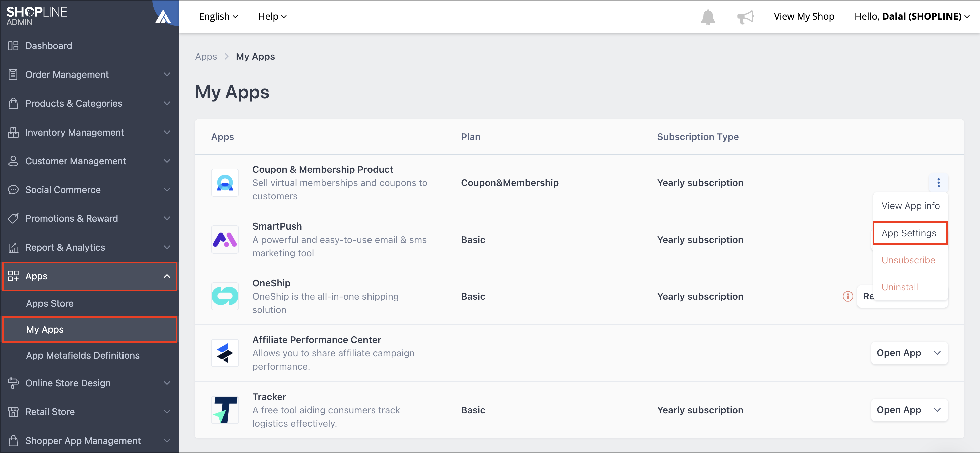Image resolution: width=980 pixels, height=453 pixels.
Task: Select Unsubscribe from the menu
Action: click(910, 260)
